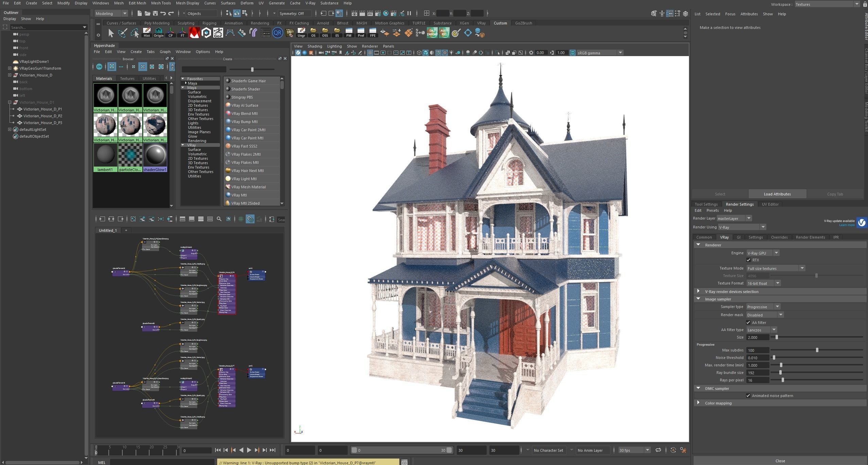Toggle auto keyframe button near timeline
This screenshot has width=868, height=465.
pos(673,450)
